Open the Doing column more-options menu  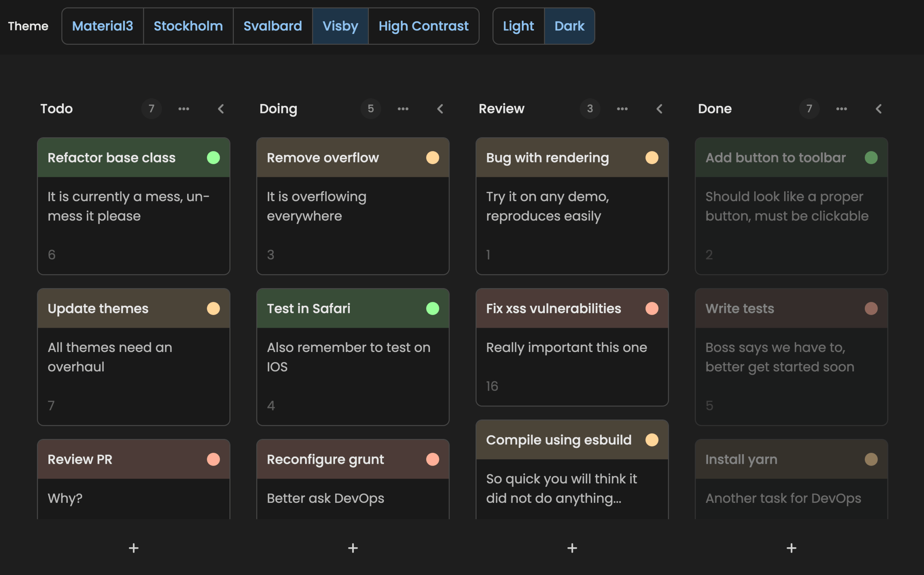(x=403, y=109)
